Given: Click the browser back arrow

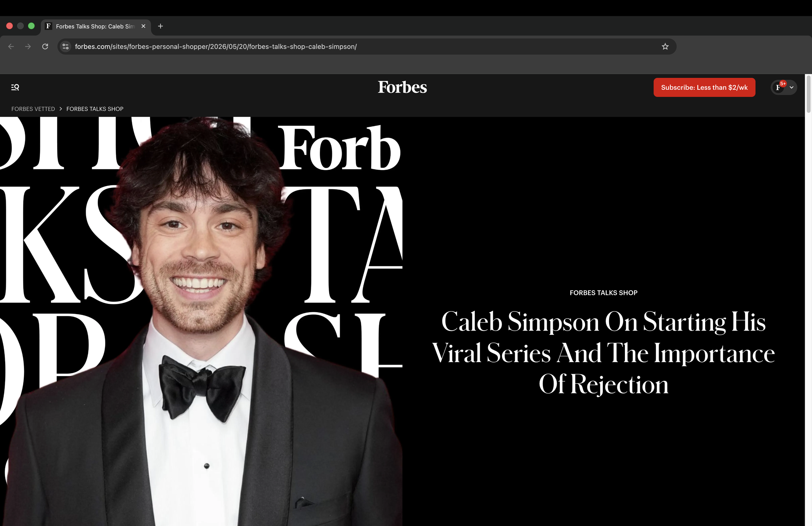Looking at the screenshot, I should (x=11, y=46).
